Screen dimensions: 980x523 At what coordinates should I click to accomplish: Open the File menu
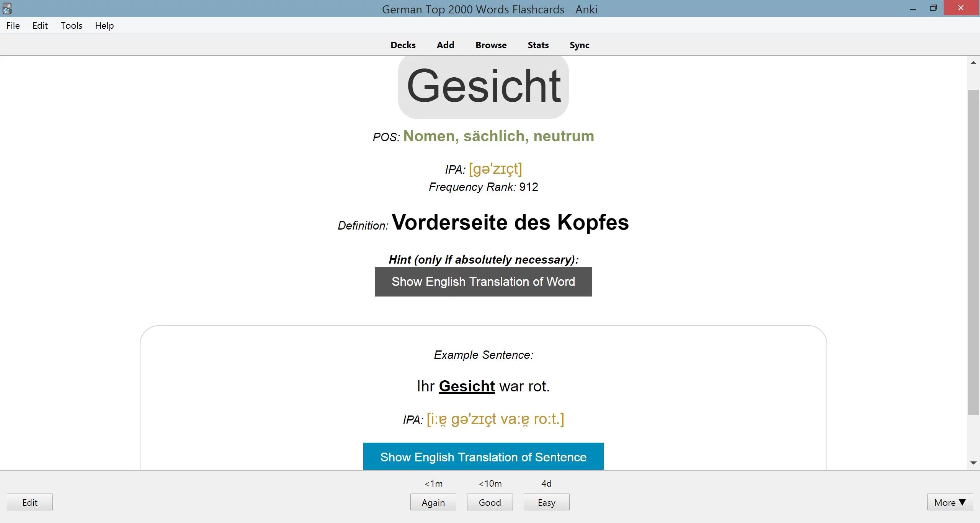(x=13, y=25)
